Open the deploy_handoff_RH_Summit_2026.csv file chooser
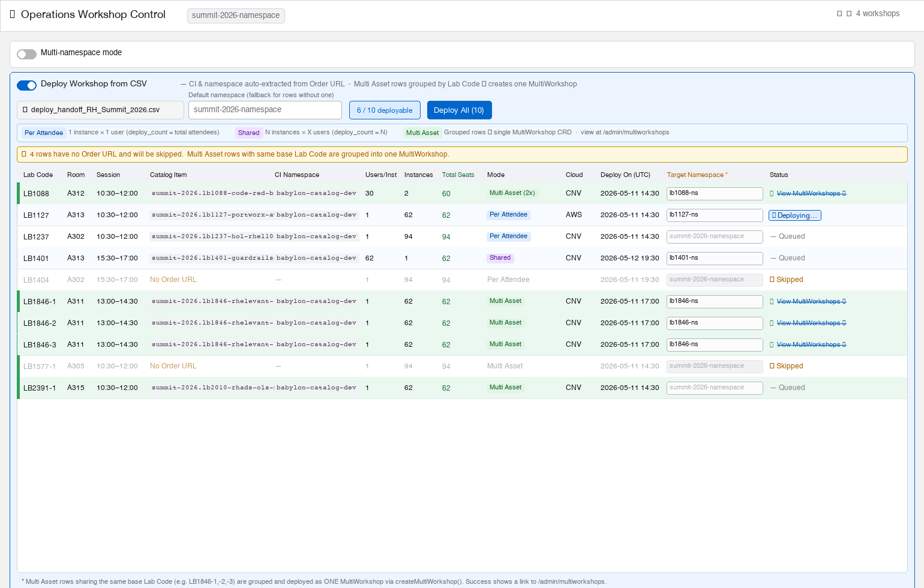The height and width of the screenshot is (588, 924). (x=100, y=110)
